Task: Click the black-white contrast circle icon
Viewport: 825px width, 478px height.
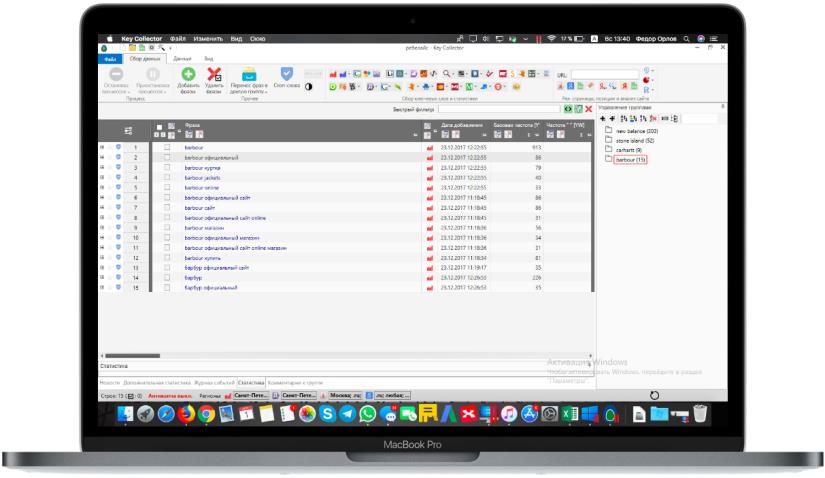Action: (x=308, y=87)
